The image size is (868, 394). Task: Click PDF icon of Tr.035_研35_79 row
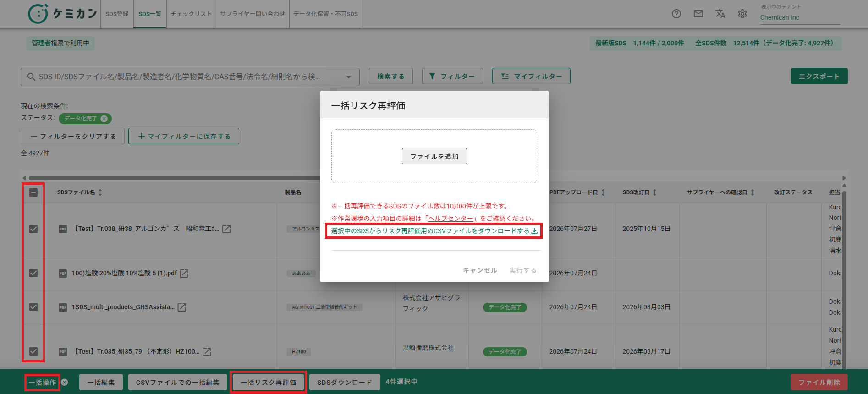[x=63, y=352]
